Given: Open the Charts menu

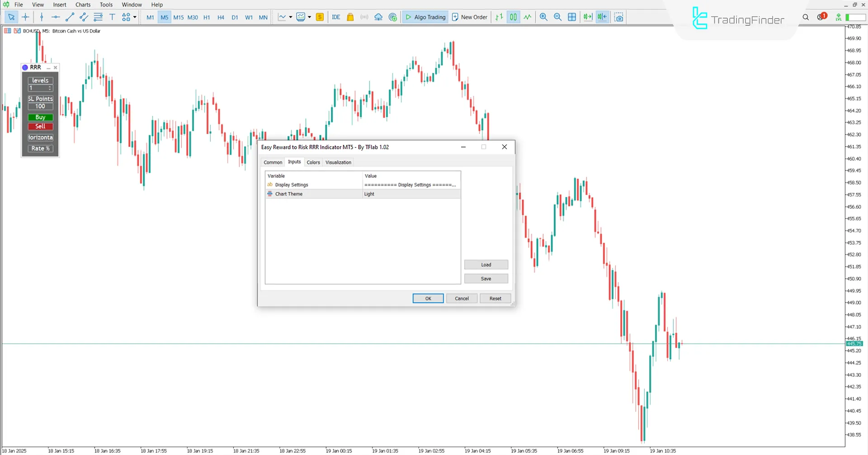Looking at the screenshot, I should pyautogui.click(x=83, y=5).
